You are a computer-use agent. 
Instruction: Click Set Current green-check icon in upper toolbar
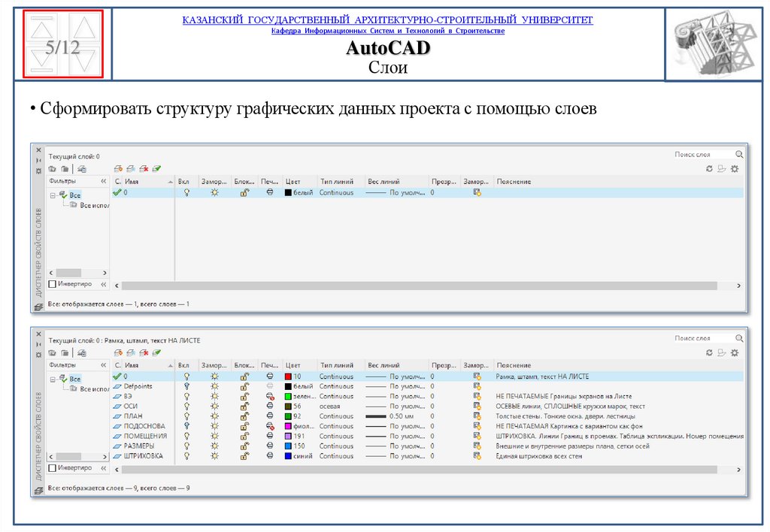pos(156,169)
